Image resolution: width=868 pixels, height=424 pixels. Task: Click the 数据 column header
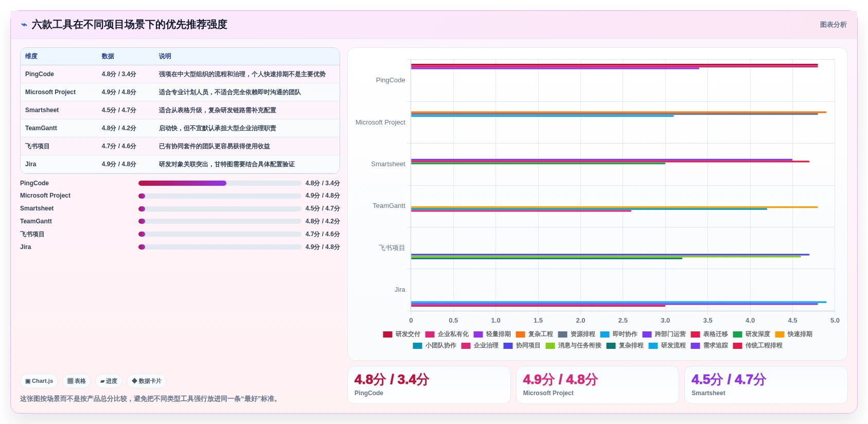[108, 57]
